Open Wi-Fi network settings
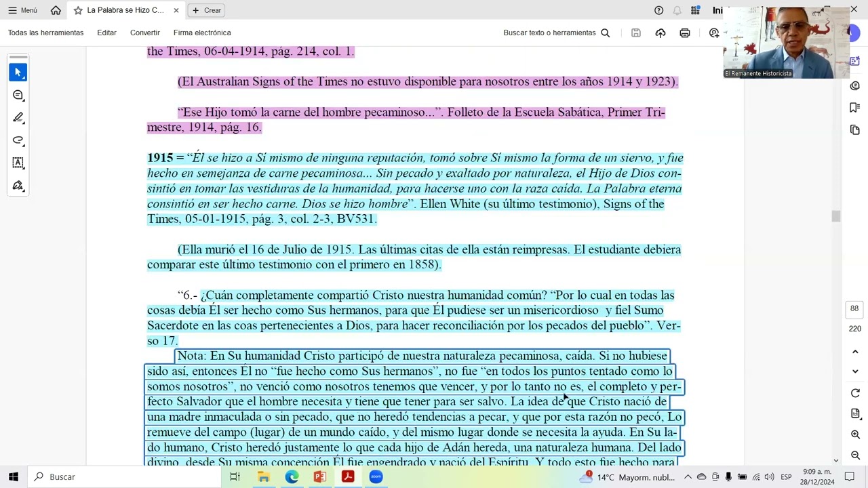The width and height of the screenshot is (868, 488). [x=756, y=477]
